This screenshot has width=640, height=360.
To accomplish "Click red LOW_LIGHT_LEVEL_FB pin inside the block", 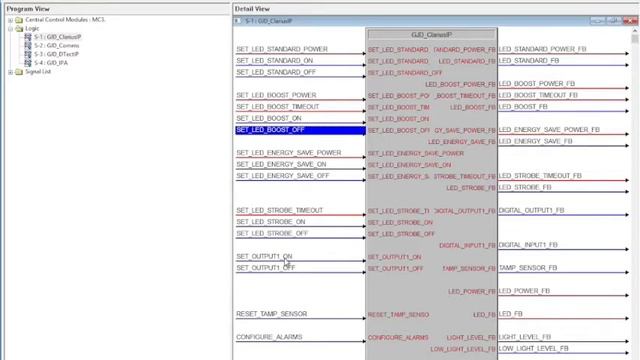I will [463, 349].
